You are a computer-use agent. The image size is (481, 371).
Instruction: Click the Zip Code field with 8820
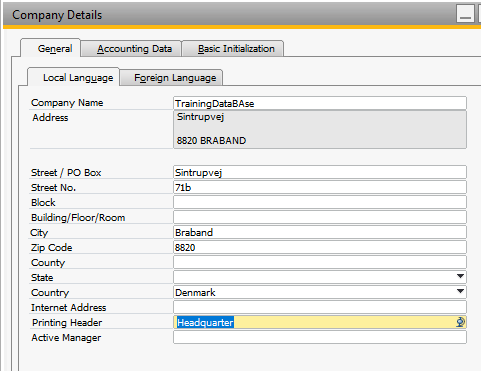pyautogui.click(x=320, y=247)
